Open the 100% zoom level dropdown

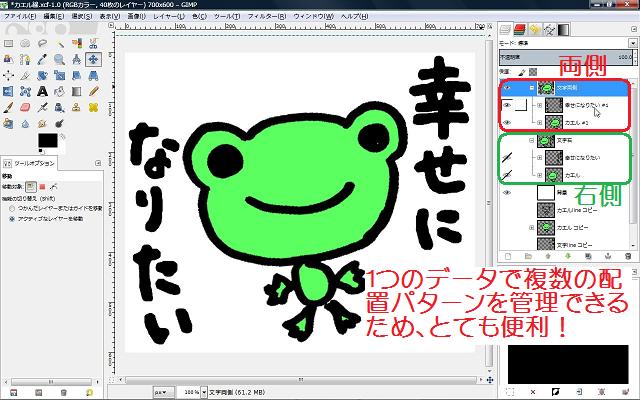point(204,392)
